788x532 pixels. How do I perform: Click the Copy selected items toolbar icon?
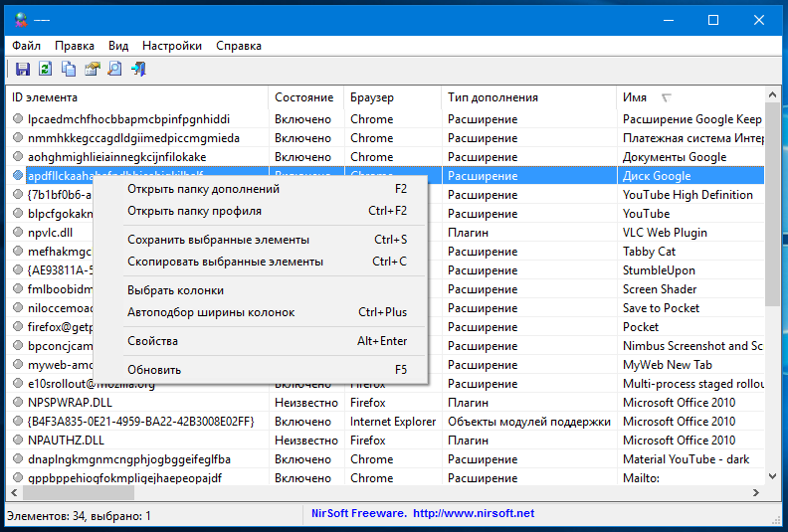tap(69, 69)
